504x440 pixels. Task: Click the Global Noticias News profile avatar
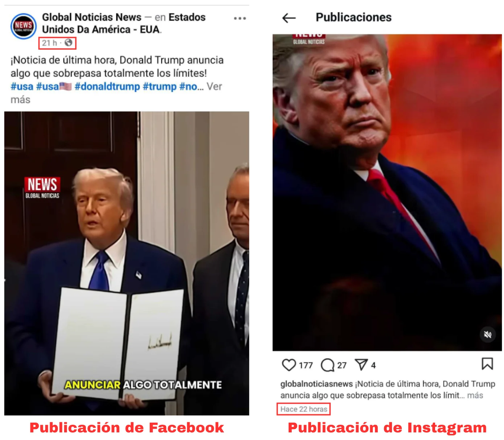pos(24,26)
